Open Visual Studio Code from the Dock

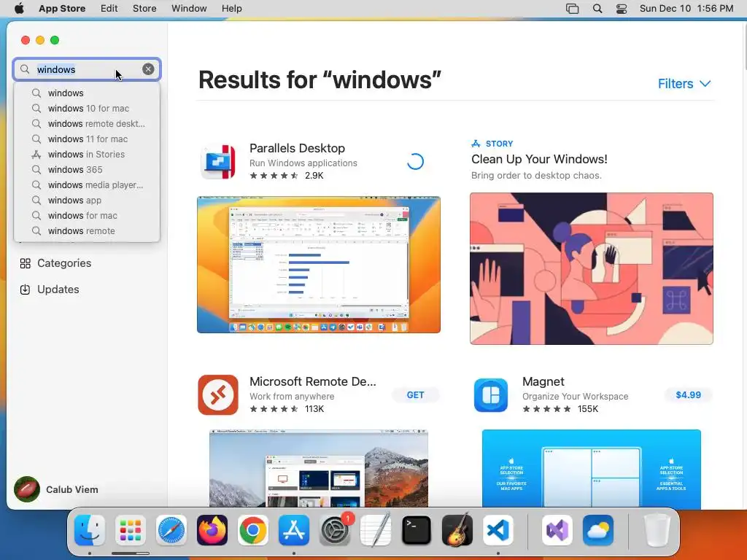tap(498, 530)
